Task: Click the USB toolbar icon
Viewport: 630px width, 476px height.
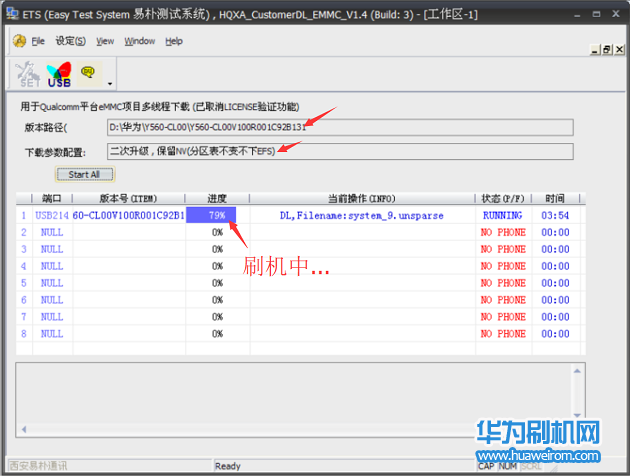Action: click(59, 74)
